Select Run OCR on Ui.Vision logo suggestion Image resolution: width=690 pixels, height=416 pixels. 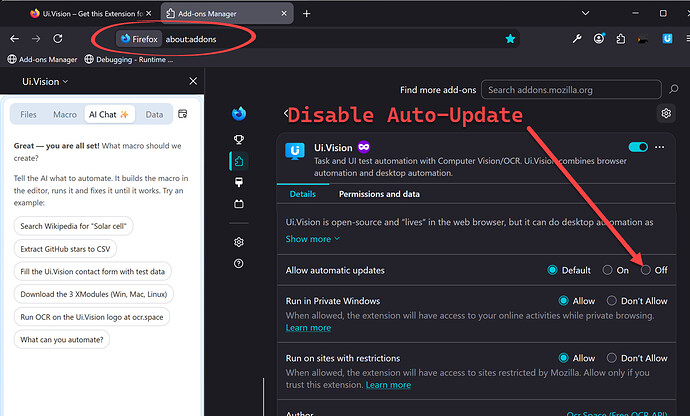pyautogui.click(x=92, y=317)
